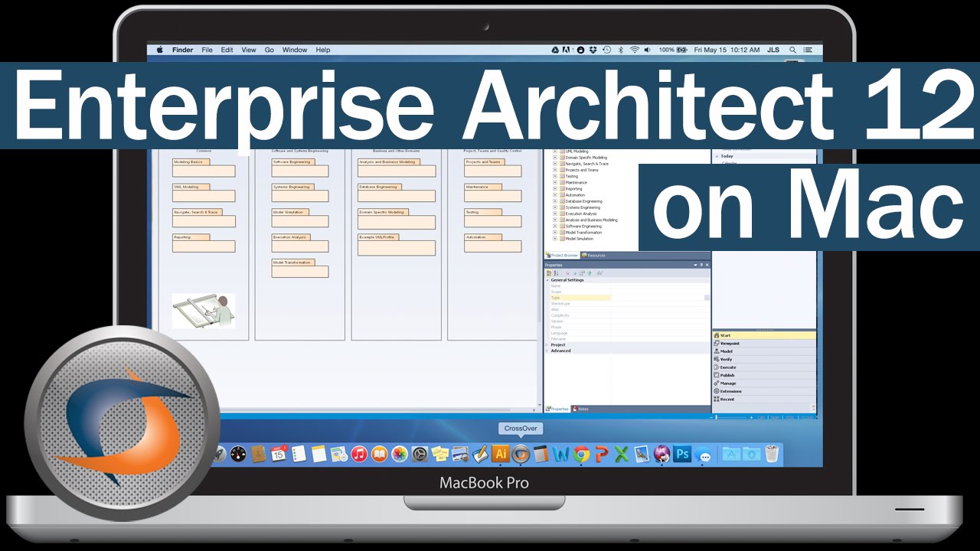The height and width of the screenshot is (551, 980).
Task: Open Google Chrome from the Dock
Action: click(x=581, y=454)
